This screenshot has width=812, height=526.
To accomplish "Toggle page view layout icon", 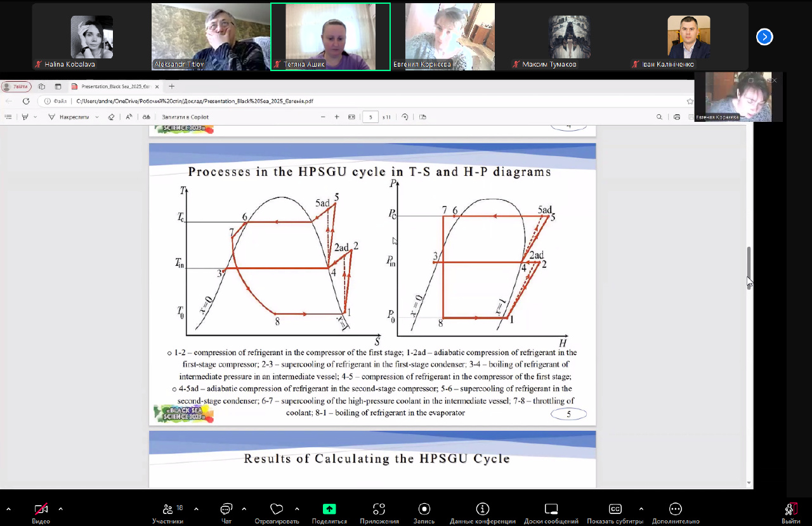I will (x=423, y=117).
